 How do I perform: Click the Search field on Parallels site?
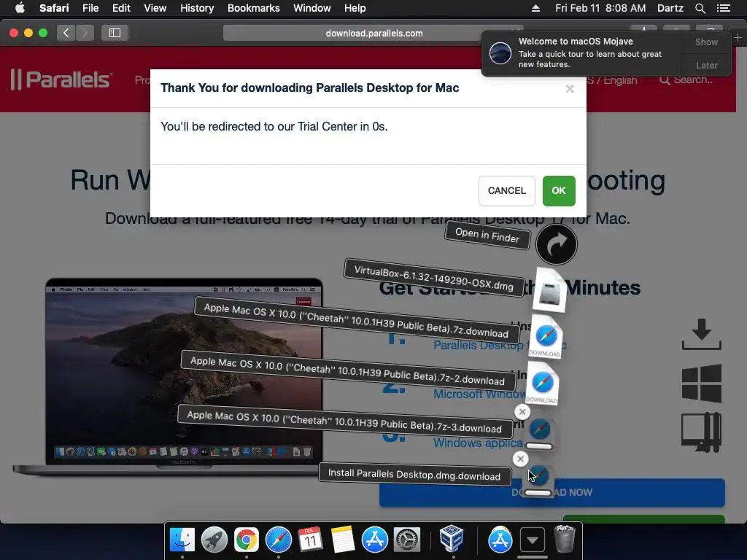click(x=686, y=80)
